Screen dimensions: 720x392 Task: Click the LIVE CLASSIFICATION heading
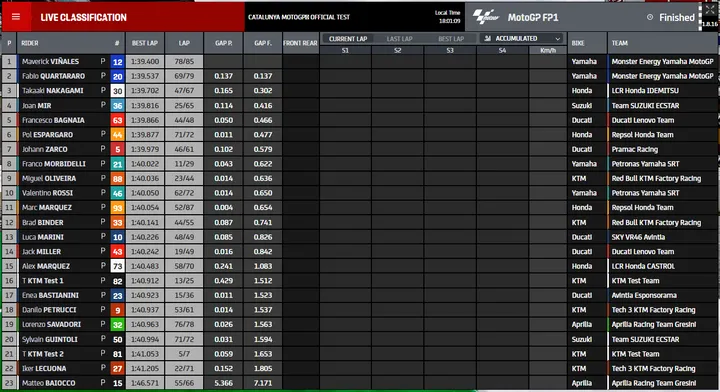click(x=84, y=17)
